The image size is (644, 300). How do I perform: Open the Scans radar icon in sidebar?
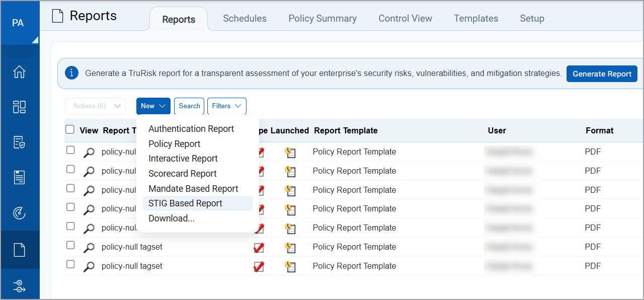[19, 213]
